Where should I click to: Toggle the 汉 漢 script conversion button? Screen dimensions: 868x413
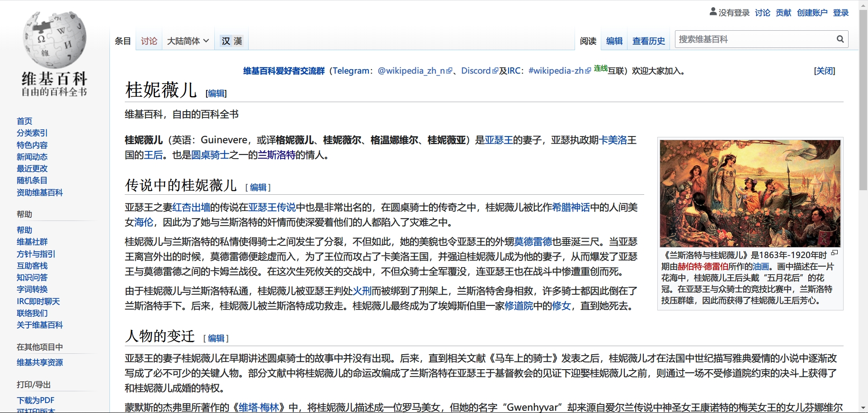231,41
